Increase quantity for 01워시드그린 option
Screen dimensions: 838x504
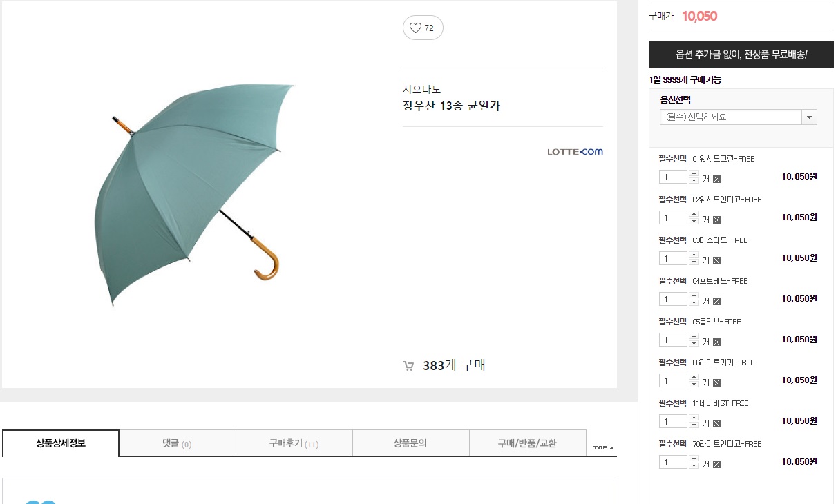[x=694, y=173]
